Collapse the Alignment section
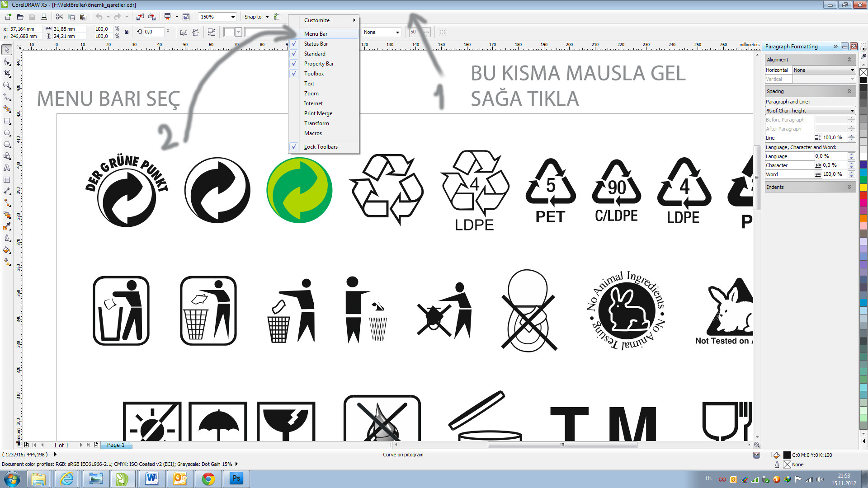The image size is (868, 488). pos(849,60)
